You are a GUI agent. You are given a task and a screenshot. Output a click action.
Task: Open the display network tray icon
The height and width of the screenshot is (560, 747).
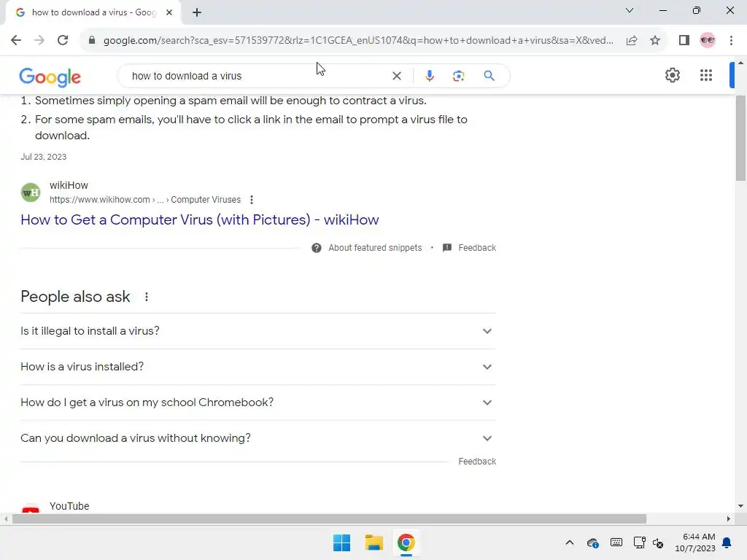pyautogui.click(x=639, y=542)
